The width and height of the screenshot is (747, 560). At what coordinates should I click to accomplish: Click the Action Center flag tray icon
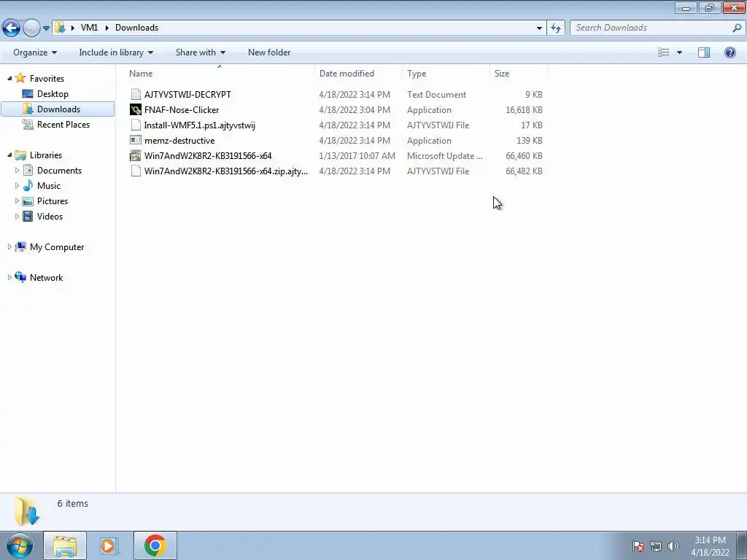tap(638, 546)
